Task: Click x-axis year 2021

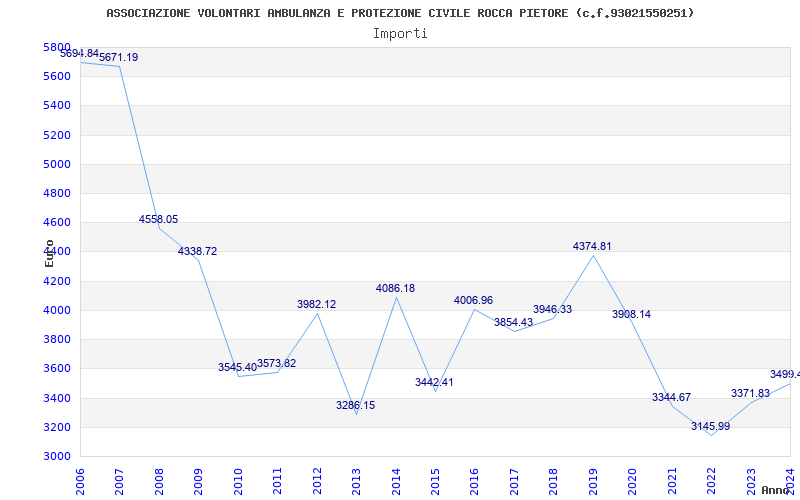Action: tap(672, 482)
